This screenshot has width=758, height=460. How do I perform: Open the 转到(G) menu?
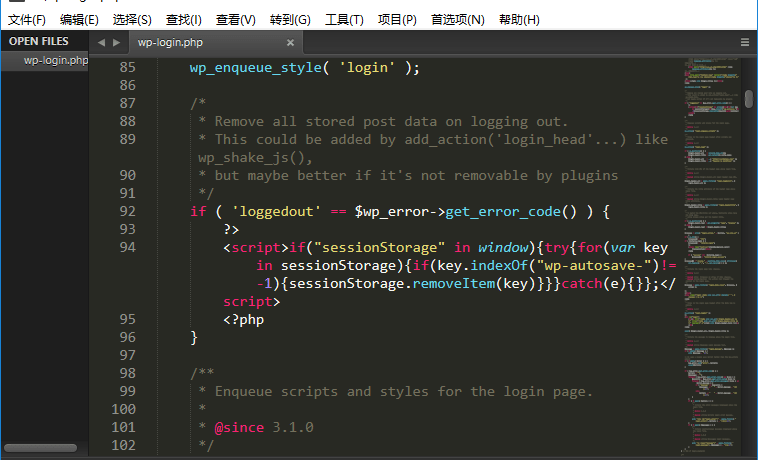(x=290, y=20)
